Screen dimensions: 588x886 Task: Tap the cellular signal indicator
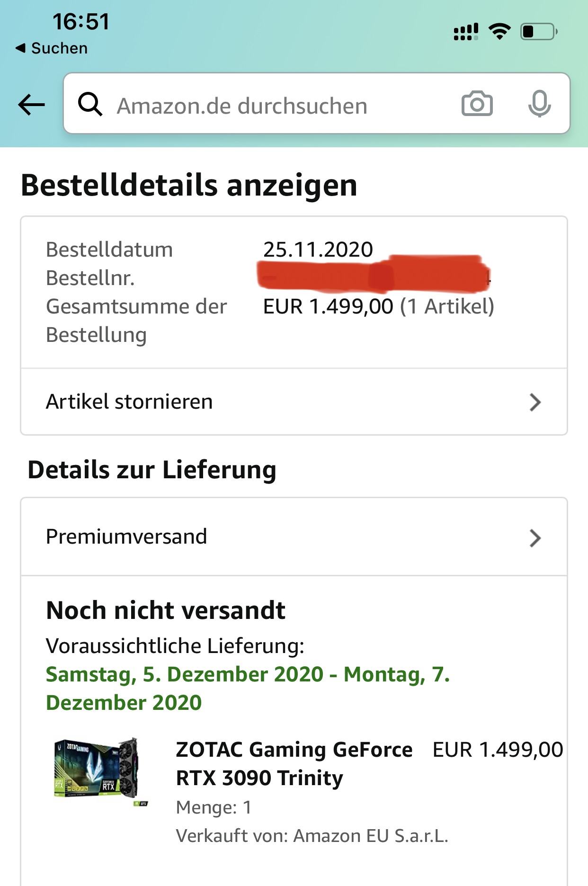[466, 32]
